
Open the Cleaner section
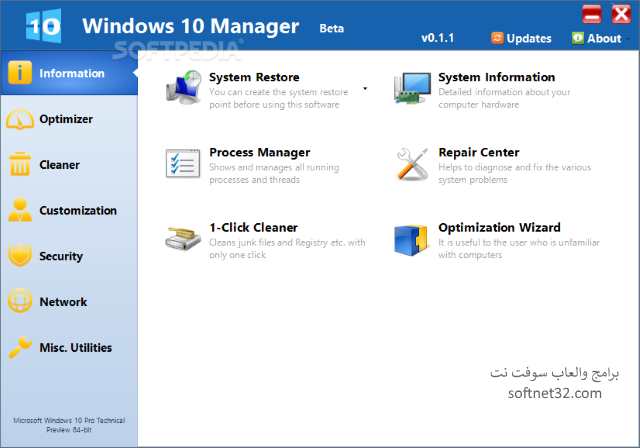(x=69, y=164)
